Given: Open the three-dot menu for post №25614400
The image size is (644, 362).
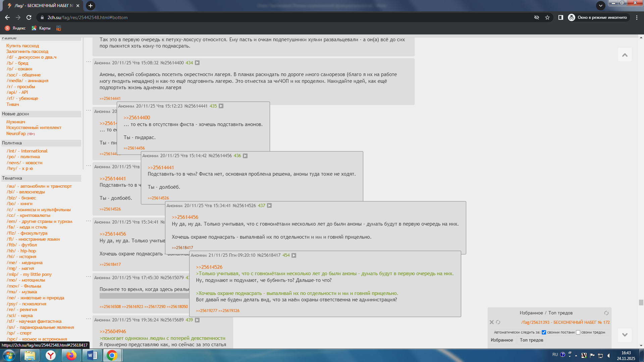Looking at the screenshot, I should coord(89,62).
